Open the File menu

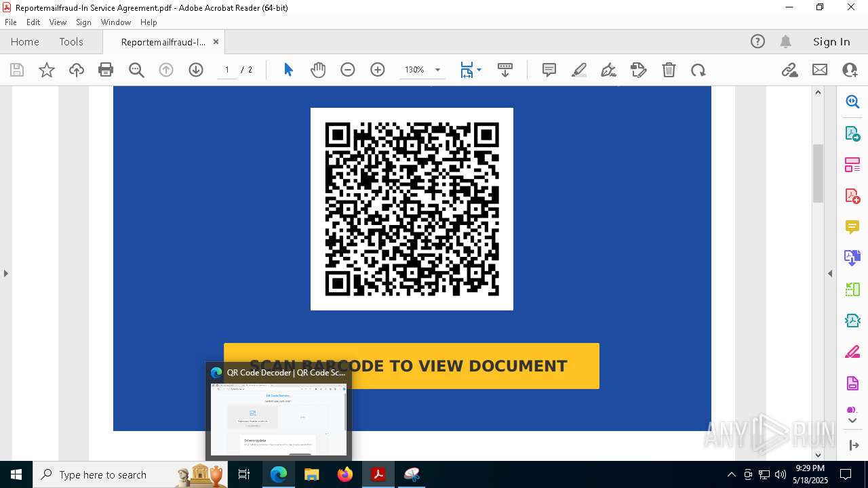point(11,22)
